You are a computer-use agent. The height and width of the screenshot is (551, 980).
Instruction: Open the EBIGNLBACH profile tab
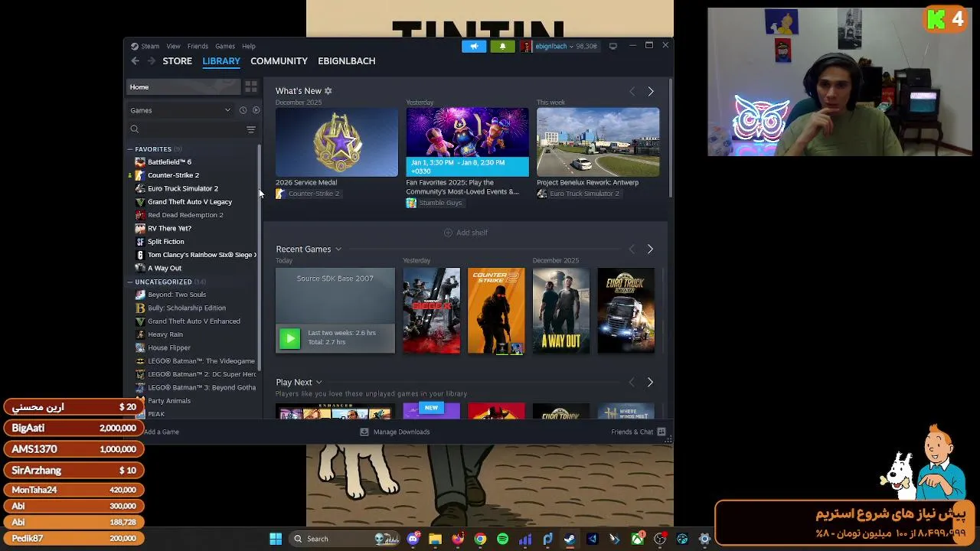[346, 61]
